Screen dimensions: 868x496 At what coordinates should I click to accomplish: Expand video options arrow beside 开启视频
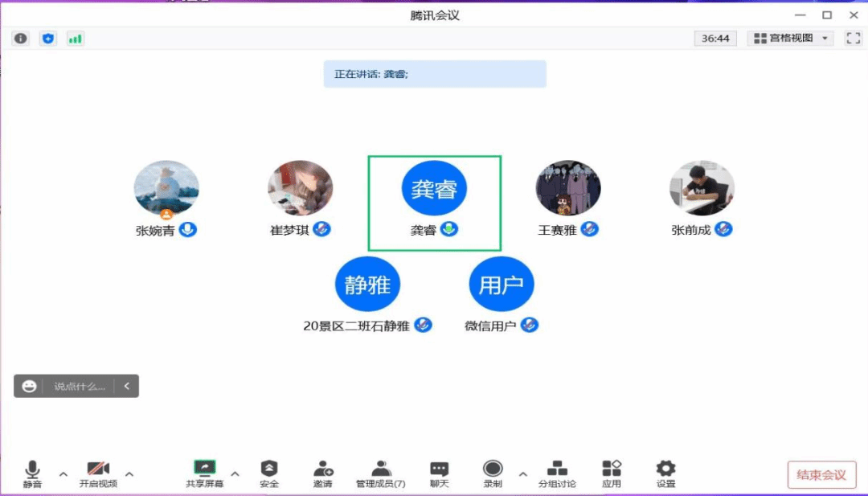click(x=129, y=474)
